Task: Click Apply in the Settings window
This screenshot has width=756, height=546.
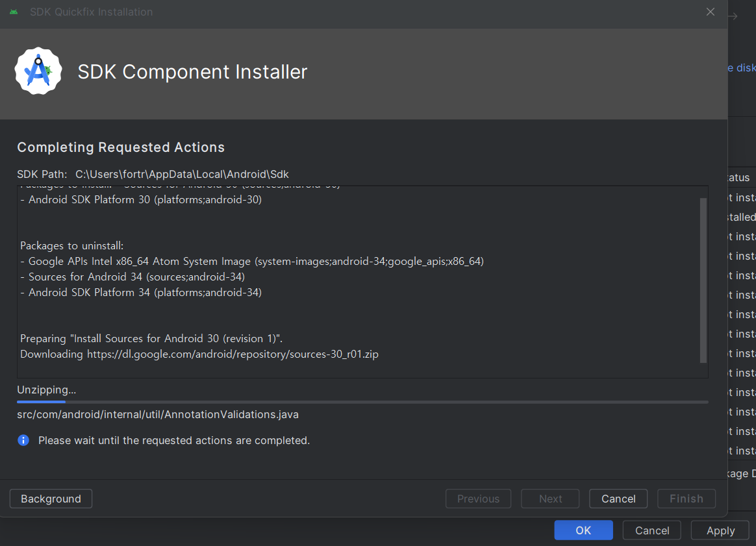Action: (720, 530)
